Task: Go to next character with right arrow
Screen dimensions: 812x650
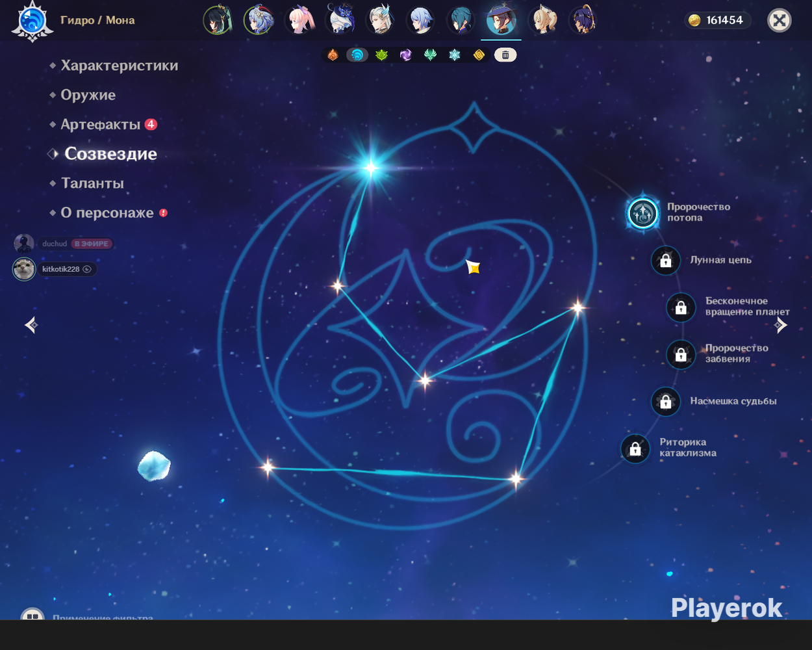Action: click(781, 324)
